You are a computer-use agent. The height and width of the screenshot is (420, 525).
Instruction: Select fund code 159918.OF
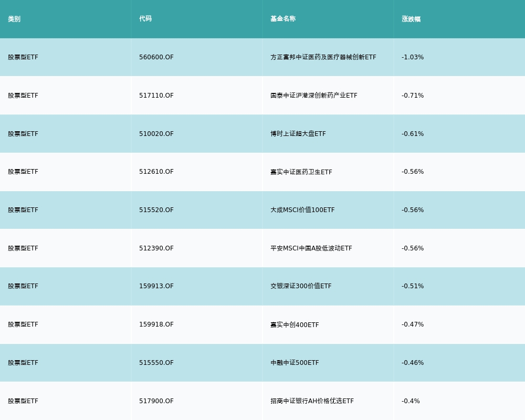click(x=156, y=324)
